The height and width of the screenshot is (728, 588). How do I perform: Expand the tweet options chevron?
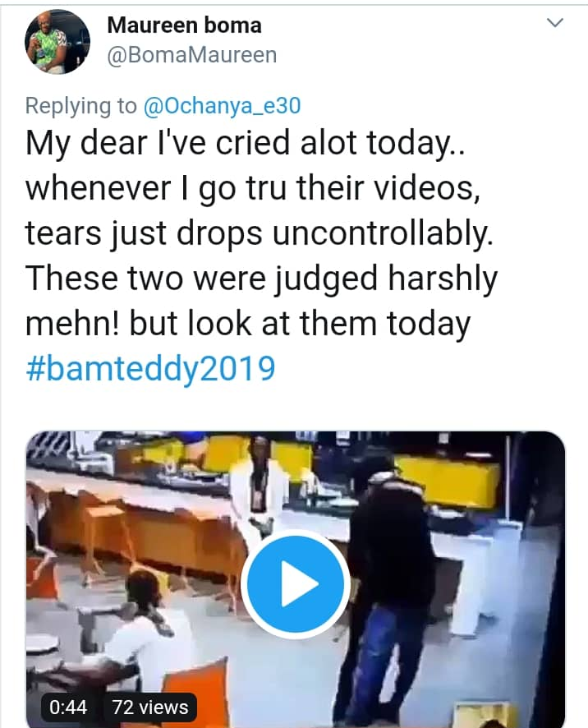(556, 24)
